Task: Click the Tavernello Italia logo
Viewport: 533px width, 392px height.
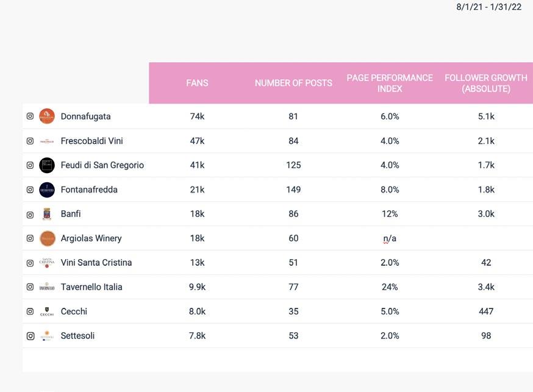Action: coord(47,287)
